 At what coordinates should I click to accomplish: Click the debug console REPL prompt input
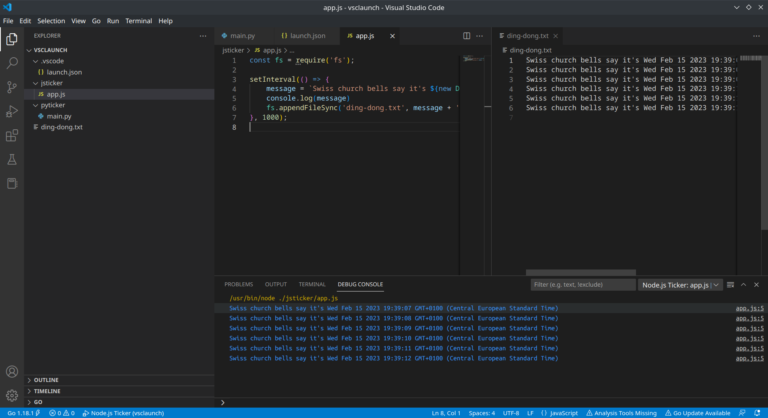point(495,402)
